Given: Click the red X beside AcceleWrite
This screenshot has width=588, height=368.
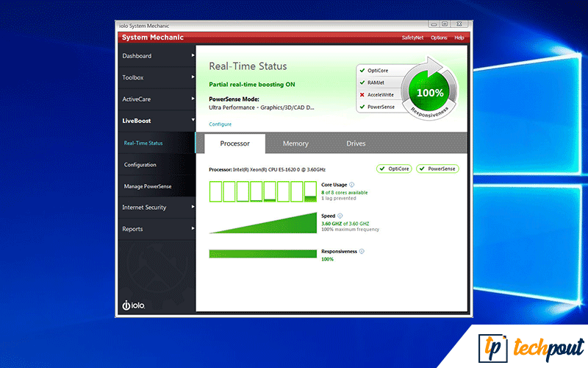Looking at the screenshot, I should click(361, 95).
